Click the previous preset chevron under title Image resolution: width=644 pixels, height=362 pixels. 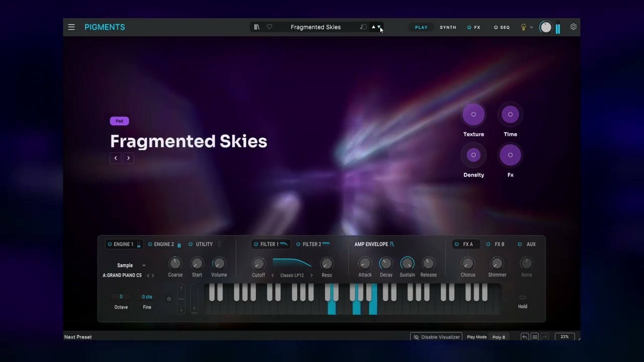[116, 158]
